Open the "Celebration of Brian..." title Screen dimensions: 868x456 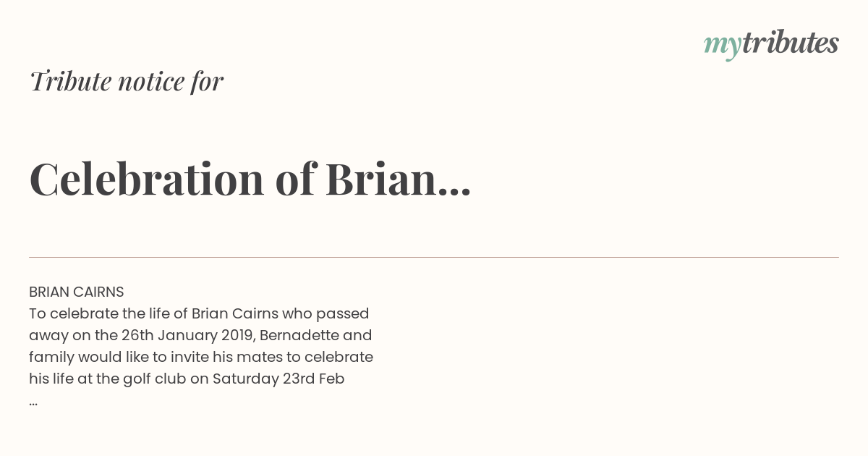[x=250, y=178]
